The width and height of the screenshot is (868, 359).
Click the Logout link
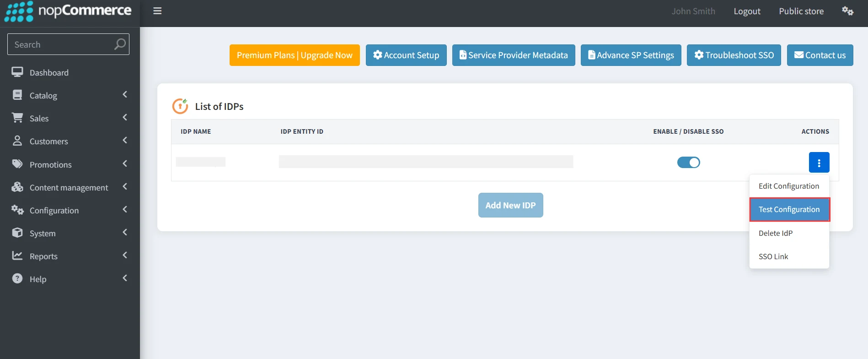(747, 11)
